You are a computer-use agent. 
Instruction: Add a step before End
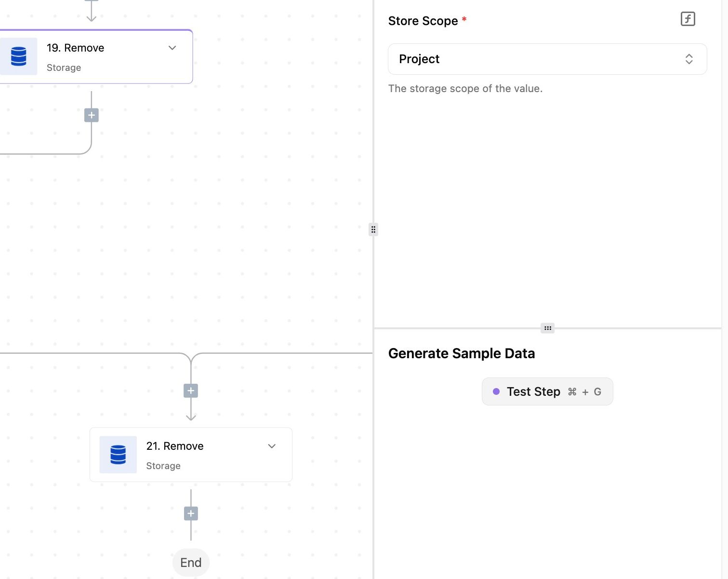(x=191, y=513)
